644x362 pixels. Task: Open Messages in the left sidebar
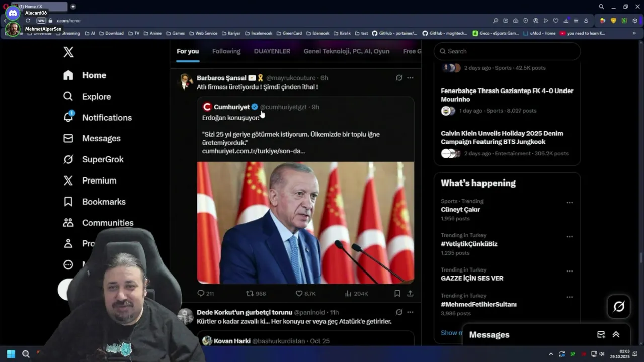[92, 138]
